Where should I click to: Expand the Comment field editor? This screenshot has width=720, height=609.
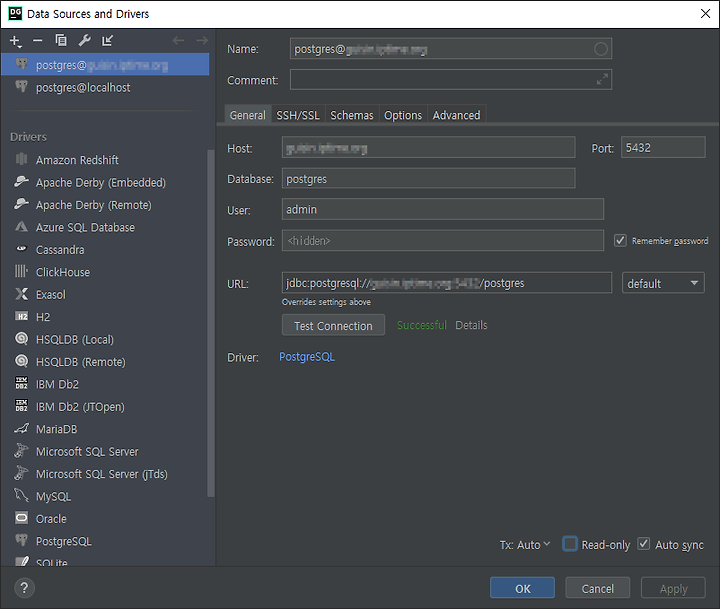(x=602, y=79)
